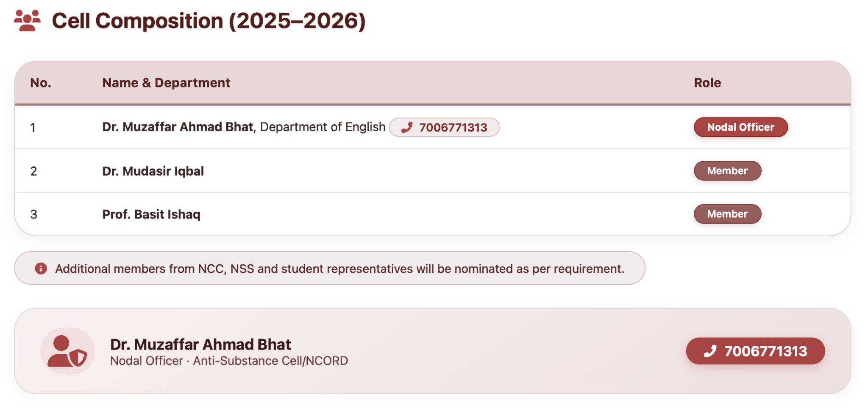Select the No. column header

[41, 83]
